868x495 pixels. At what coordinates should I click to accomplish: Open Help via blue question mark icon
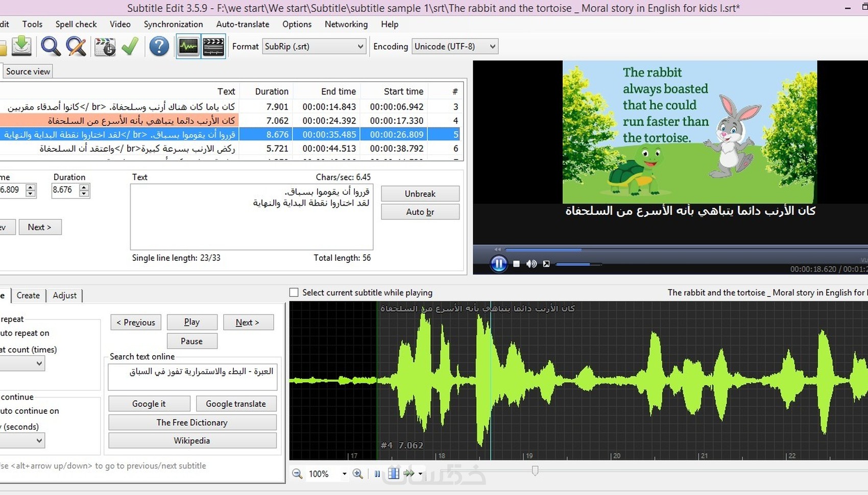pyautogui.click(x=159, y=46)
